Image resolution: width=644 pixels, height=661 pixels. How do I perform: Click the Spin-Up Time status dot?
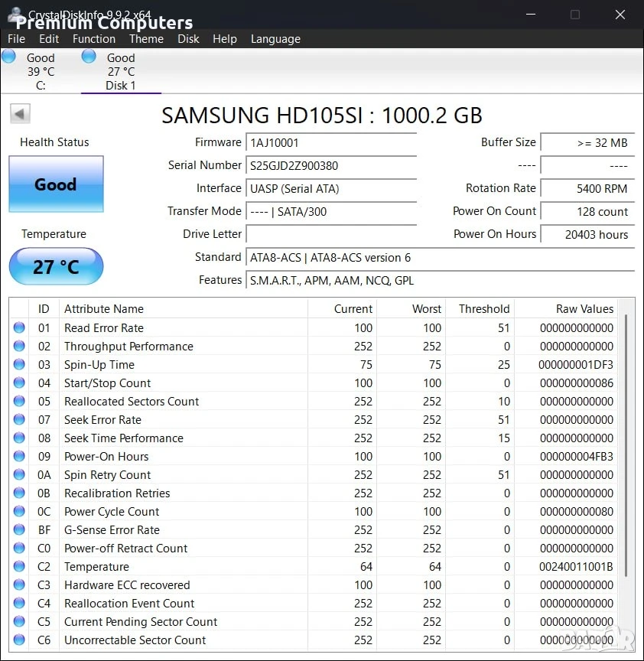[x=19, y=364]
